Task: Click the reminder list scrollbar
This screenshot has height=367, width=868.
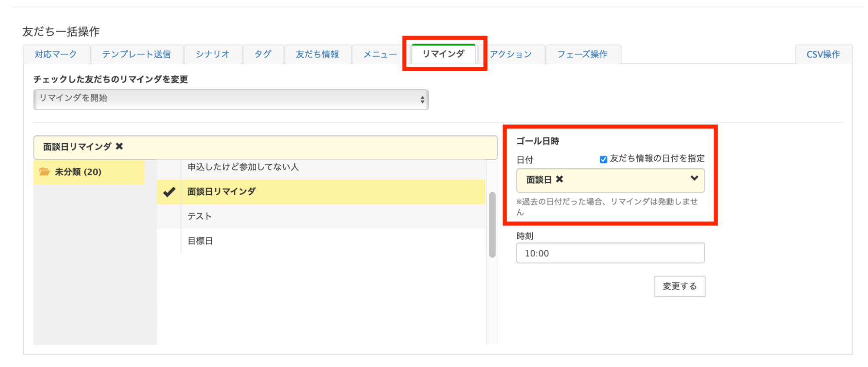Action: 492,225
